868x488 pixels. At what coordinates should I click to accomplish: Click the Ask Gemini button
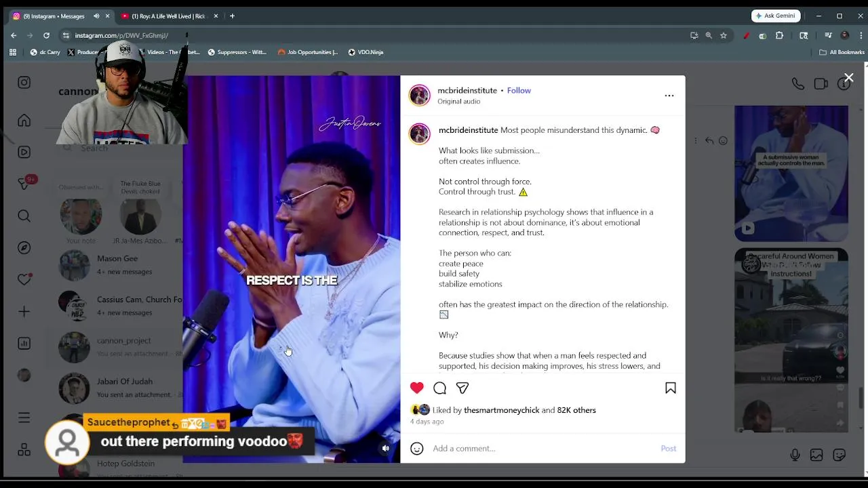[x=776, y=16]
